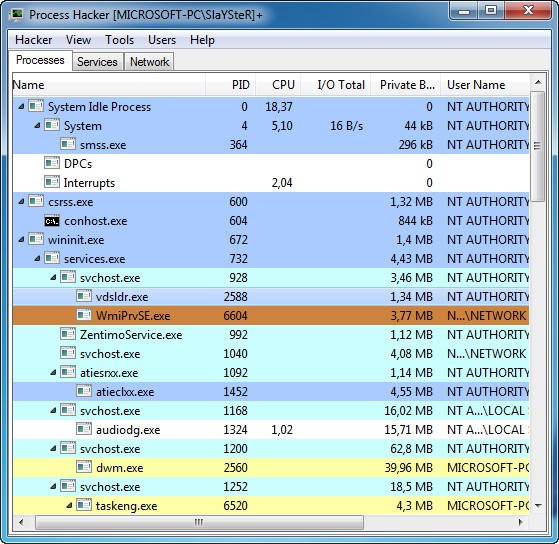Viewport: 559px width, 544px height.
Task: Click the ZentimoService.exe process icon
Action: point(68,335)
